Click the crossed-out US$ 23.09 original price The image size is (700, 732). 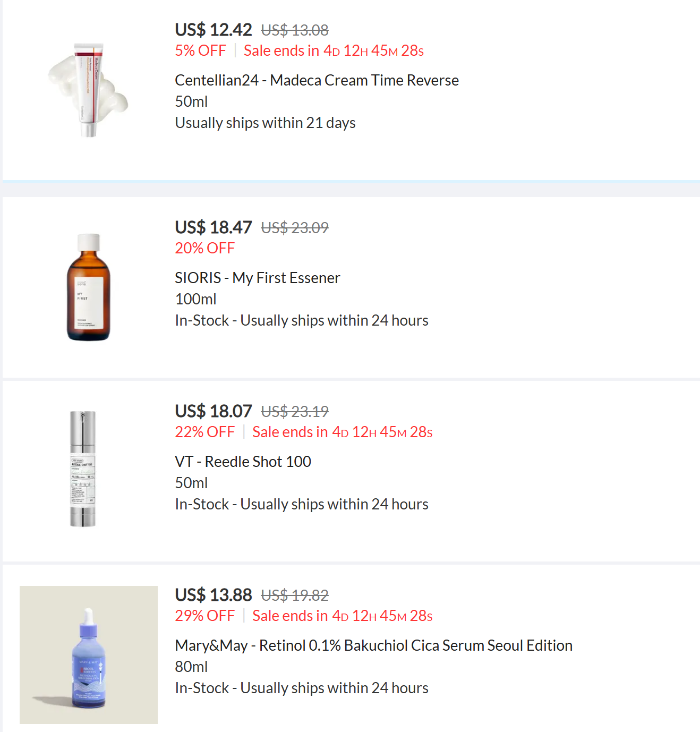[295, 228]
